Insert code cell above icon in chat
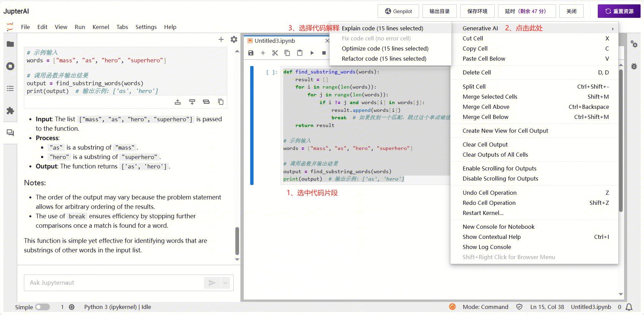 click(x=178, y=102)
